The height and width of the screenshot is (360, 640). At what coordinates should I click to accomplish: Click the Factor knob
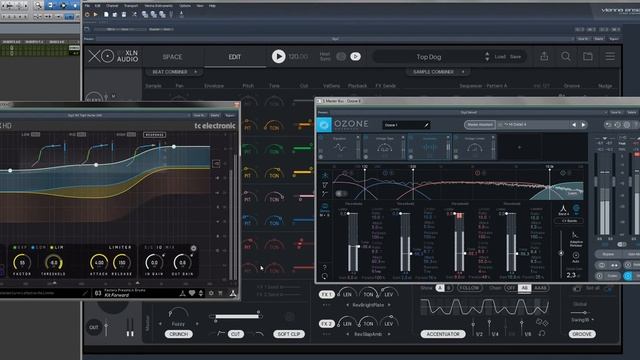point(22,262)
